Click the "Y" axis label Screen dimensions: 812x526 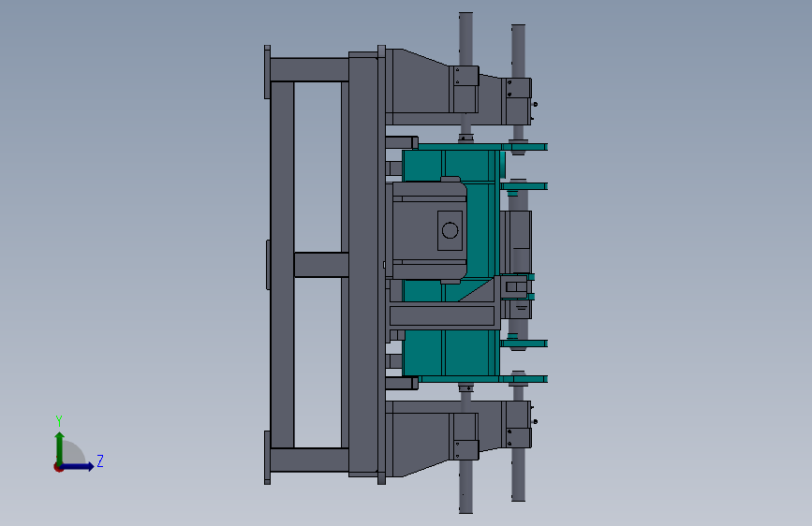[59, 420]
